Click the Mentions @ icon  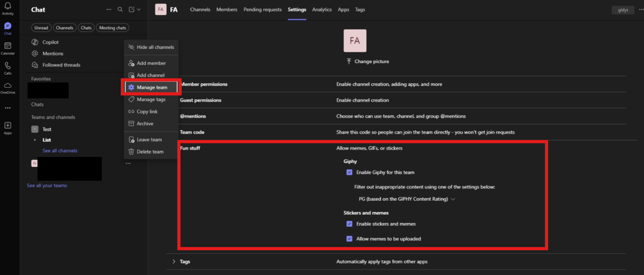35,54
